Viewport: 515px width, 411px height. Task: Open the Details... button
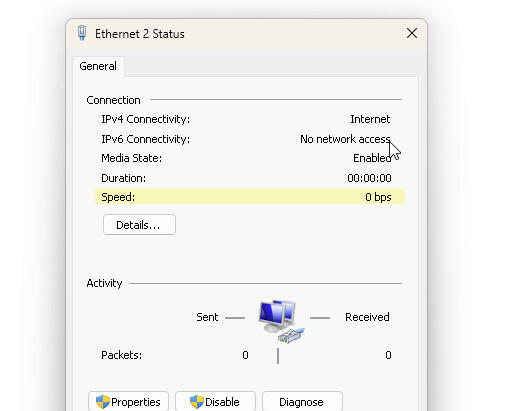pos(139,225)
